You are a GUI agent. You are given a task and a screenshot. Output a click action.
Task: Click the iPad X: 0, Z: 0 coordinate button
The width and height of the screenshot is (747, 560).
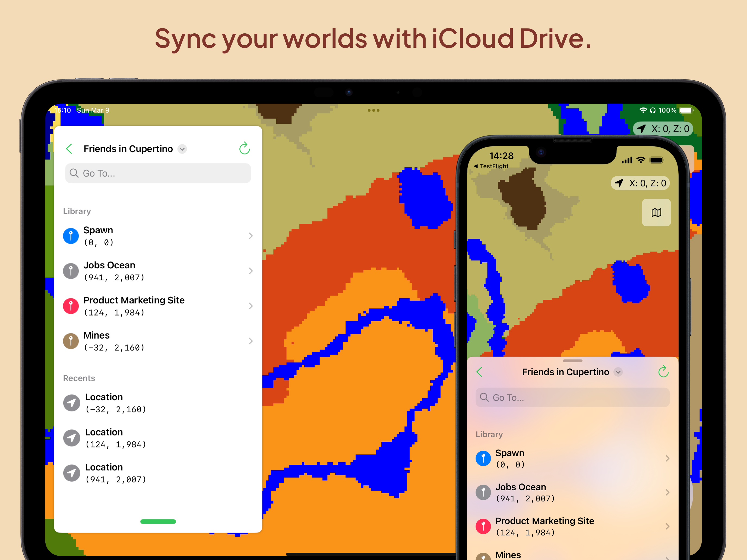[663, 129]
